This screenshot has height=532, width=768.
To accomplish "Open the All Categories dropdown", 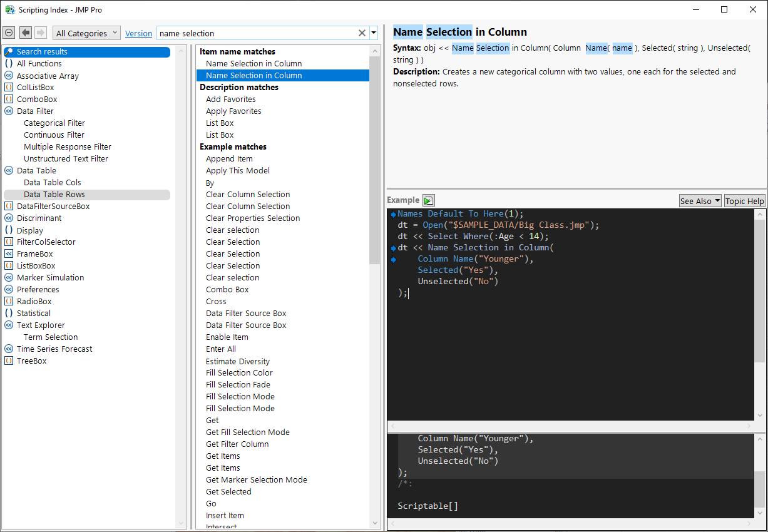I will point(86,33).
